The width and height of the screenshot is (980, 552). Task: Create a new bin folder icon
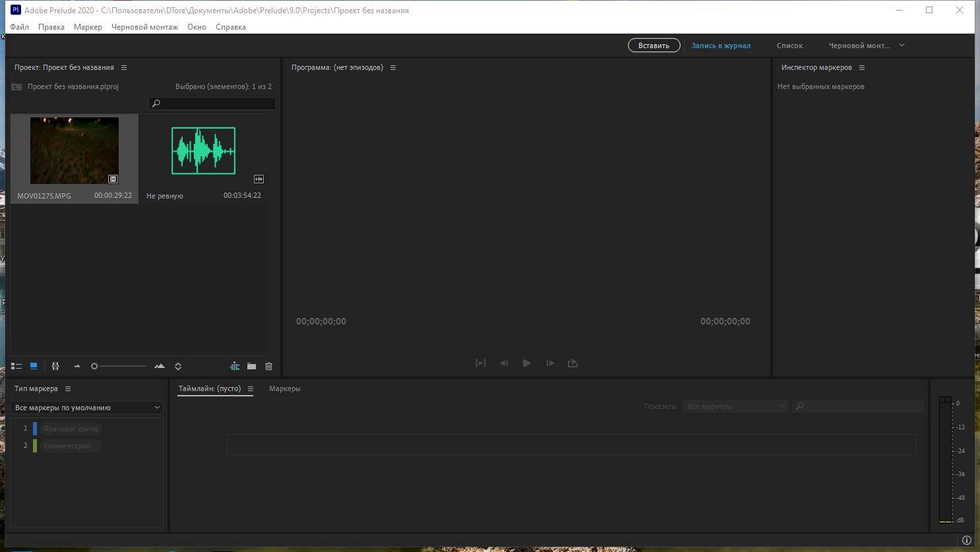(x=251, y=366)
